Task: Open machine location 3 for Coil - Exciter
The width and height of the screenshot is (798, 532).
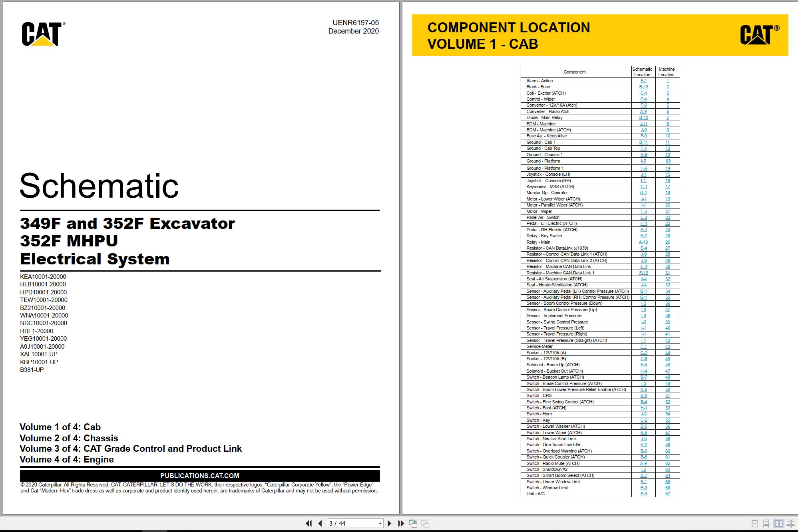Action: tap(667, 93)
